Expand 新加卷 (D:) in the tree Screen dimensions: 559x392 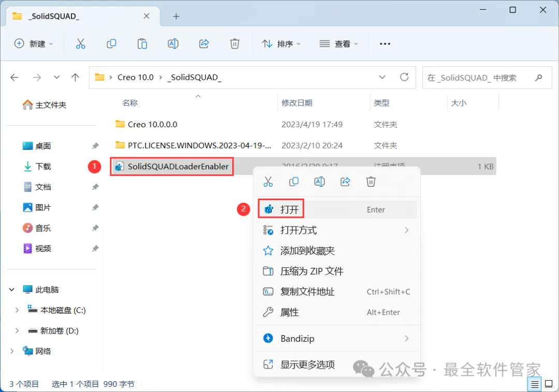[17, 331]
